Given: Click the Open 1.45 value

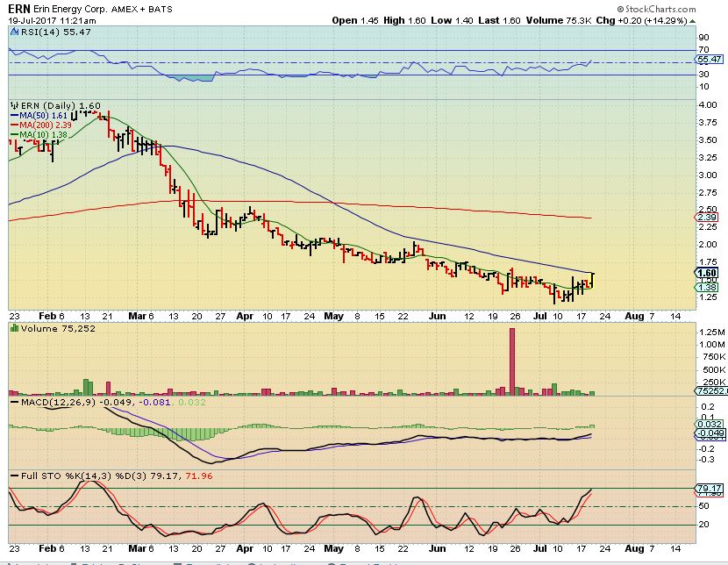Looking at the screenshot, I should point(355,20).
